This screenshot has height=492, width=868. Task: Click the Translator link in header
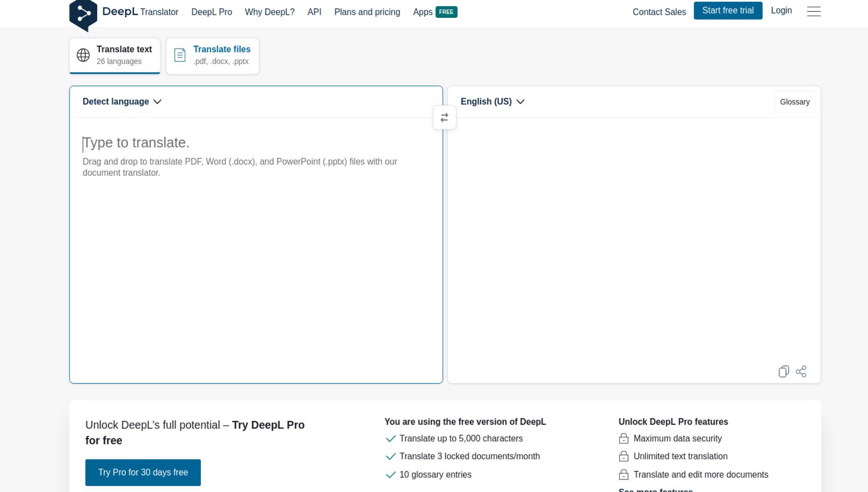pos(159,12)
